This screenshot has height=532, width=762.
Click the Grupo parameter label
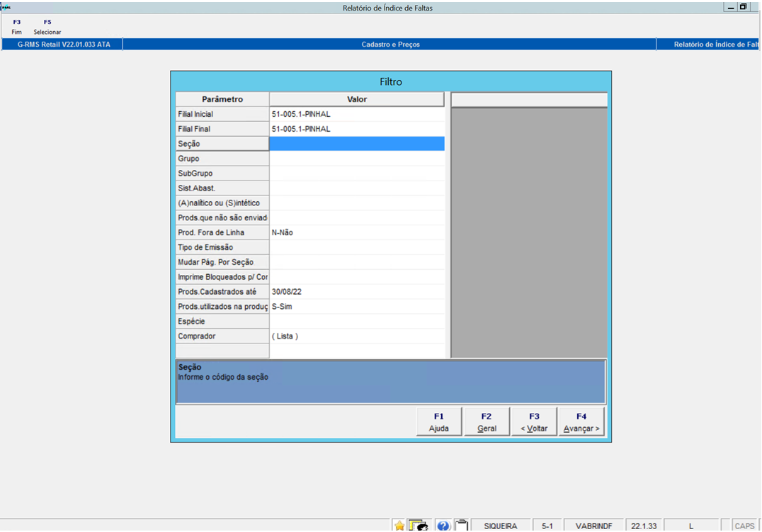coord(222,159)
